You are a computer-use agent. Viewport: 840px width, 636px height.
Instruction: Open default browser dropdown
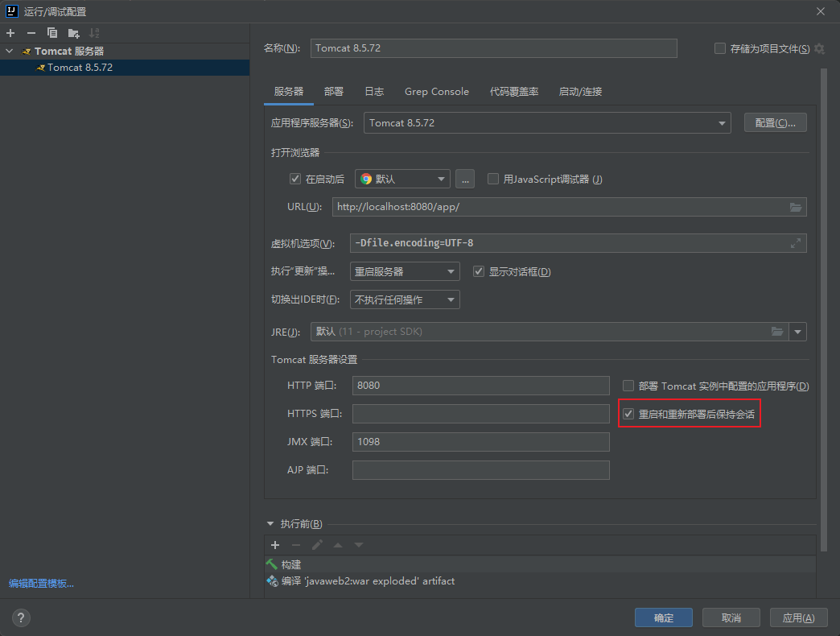pyautogui.click(x=401, y=179)
